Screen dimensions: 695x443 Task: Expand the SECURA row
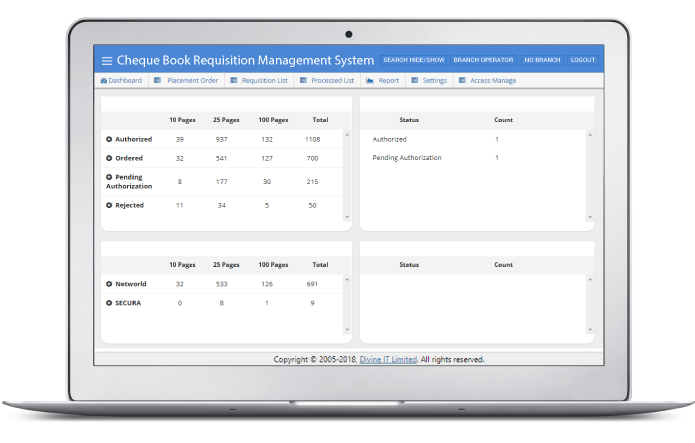[109, 302]
